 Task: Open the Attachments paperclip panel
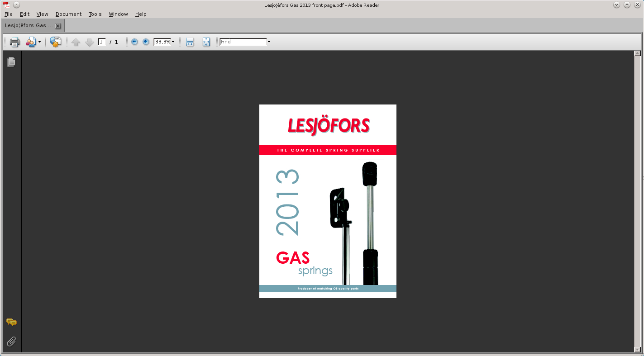[11, 342]
